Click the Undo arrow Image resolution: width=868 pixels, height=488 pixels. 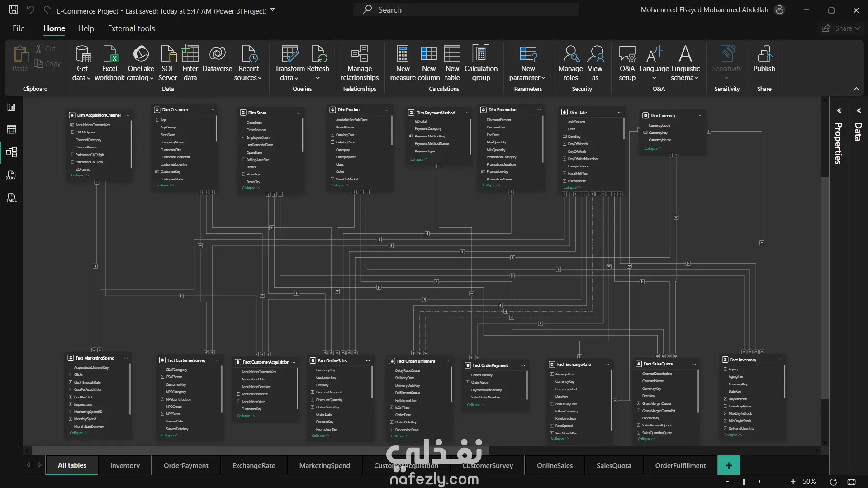[x=31, y=10]
